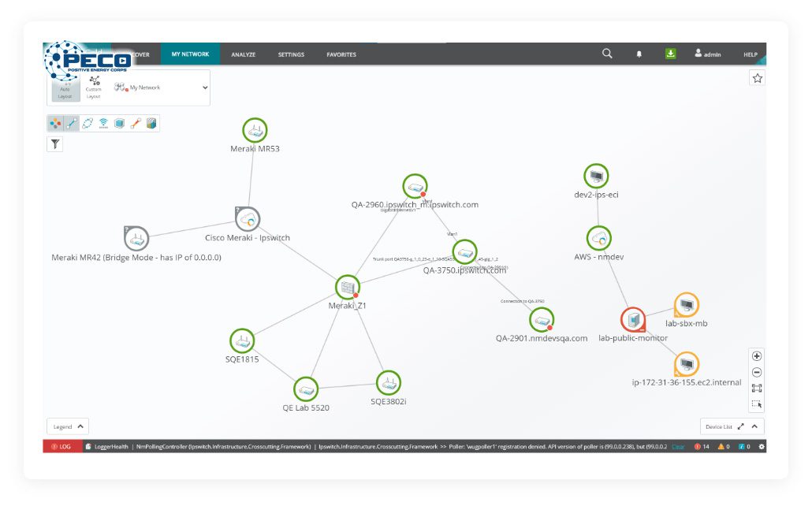Show the info log count
The width and height of the screenshot is (812, 506).
744,446
